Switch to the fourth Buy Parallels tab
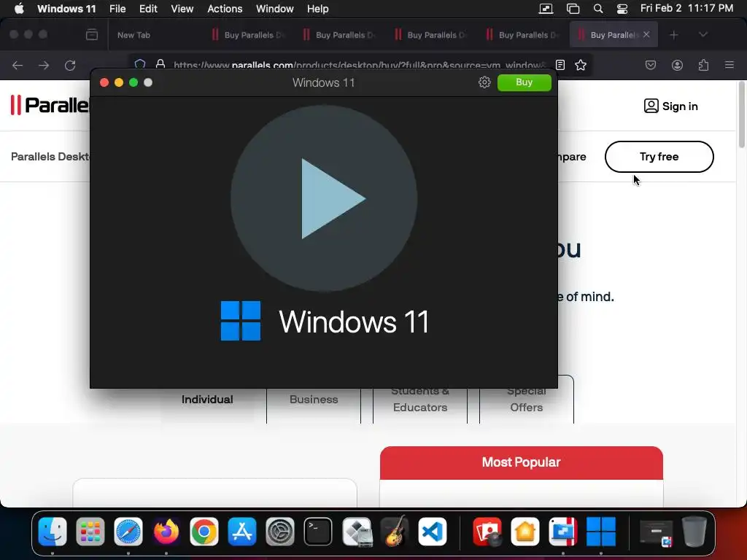 tap(523, 35)
